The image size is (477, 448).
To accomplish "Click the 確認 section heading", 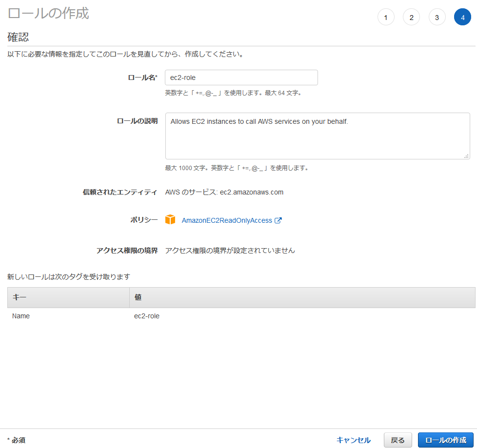I will click(x=18, y=38).
